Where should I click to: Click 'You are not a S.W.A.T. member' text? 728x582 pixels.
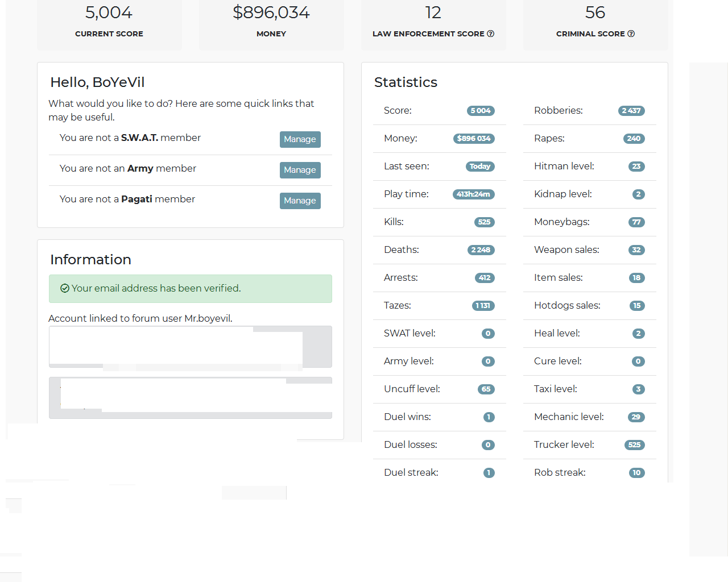click(130, 138)
